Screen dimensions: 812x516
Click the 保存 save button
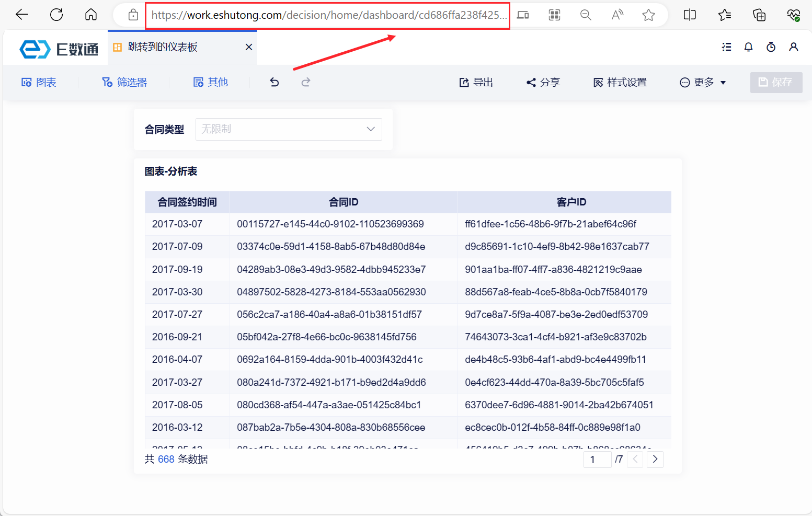pyautogui.click(x=776, y=83)
